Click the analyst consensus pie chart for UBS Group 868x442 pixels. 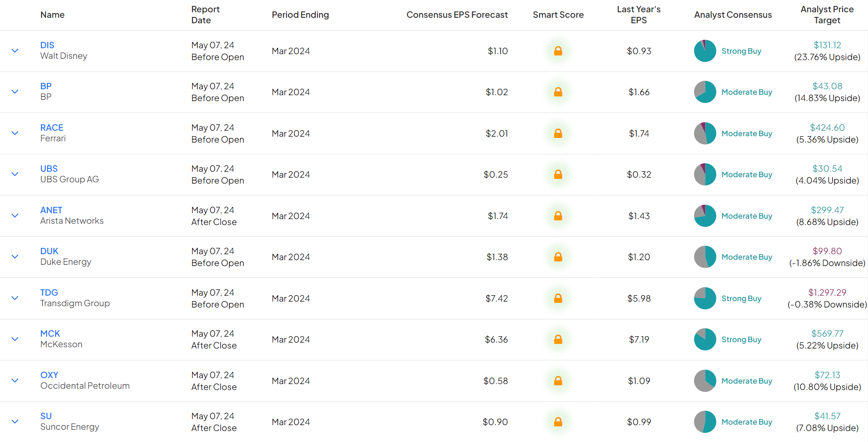point(705,174)
